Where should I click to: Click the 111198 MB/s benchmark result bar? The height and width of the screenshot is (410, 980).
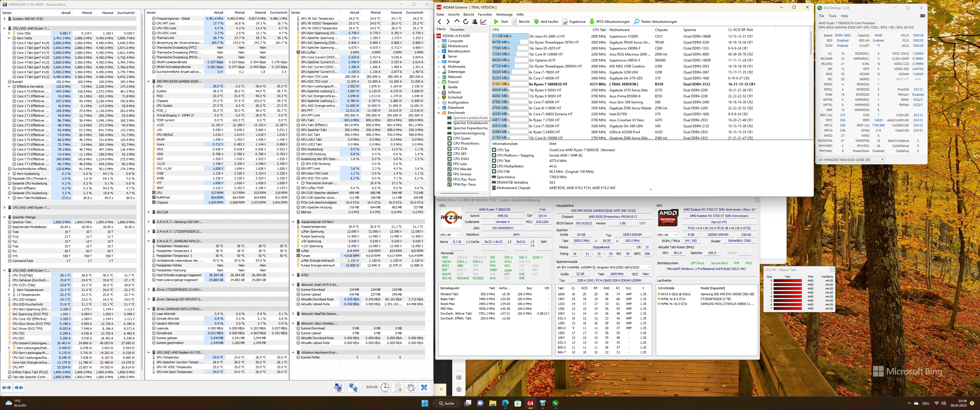pyautogui.click(x=510, y=36)
